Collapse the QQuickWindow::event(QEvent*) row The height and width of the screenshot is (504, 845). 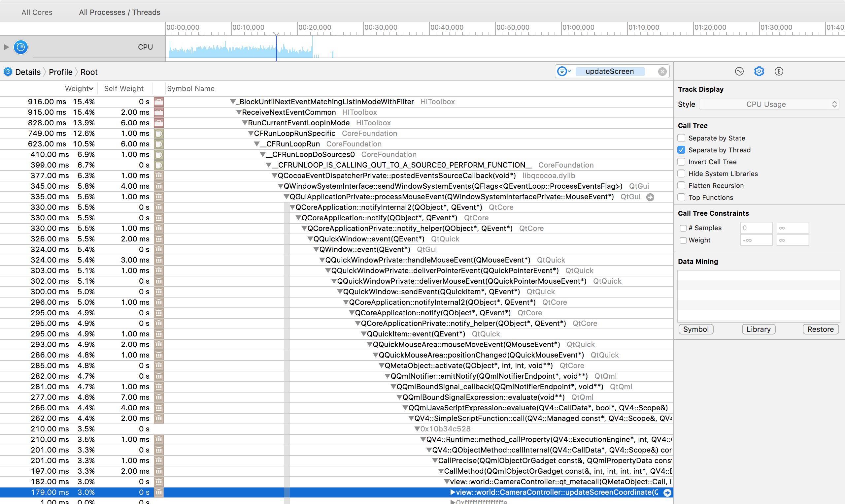310,239
